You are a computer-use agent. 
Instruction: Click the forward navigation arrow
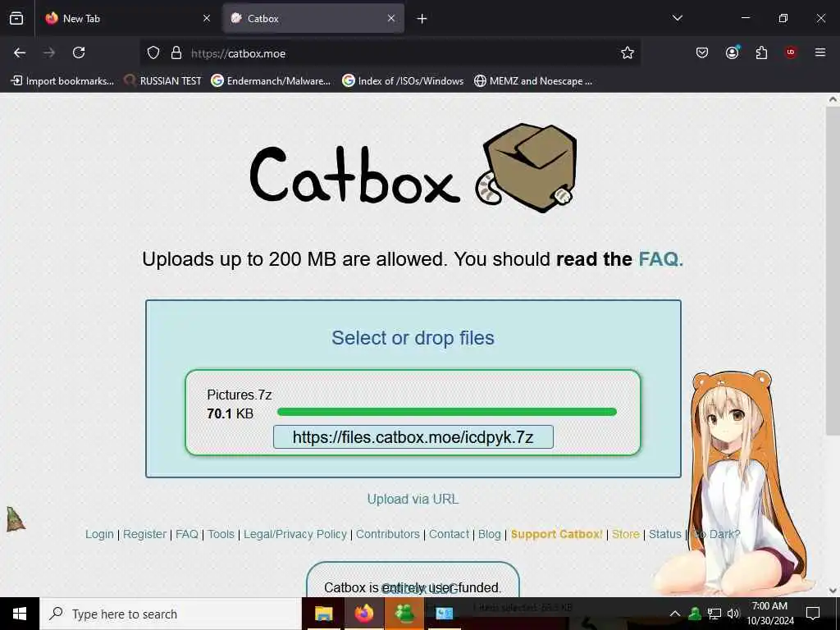point(49,52)
